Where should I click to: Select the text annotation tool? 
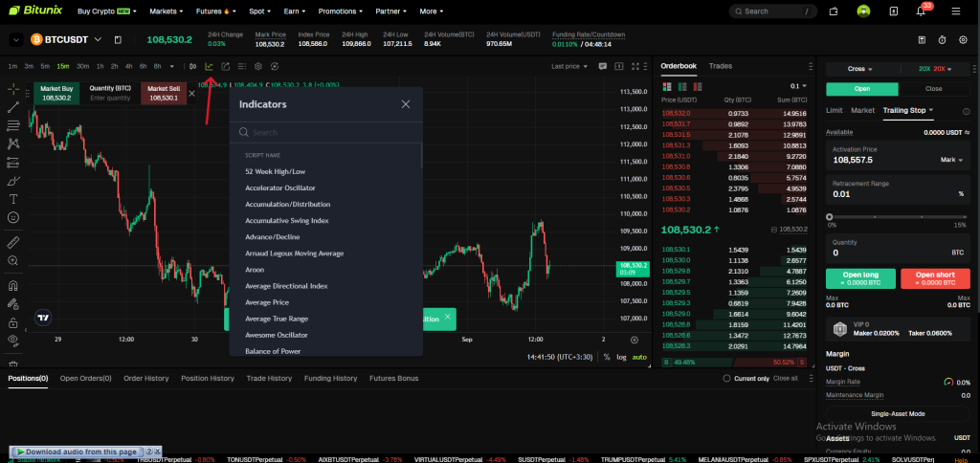[13, 199]
